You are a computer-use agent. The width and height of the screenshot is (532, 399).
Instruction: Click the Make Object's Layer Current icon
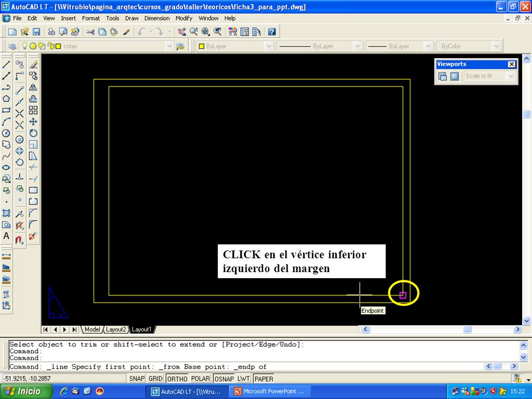point(180,46)
